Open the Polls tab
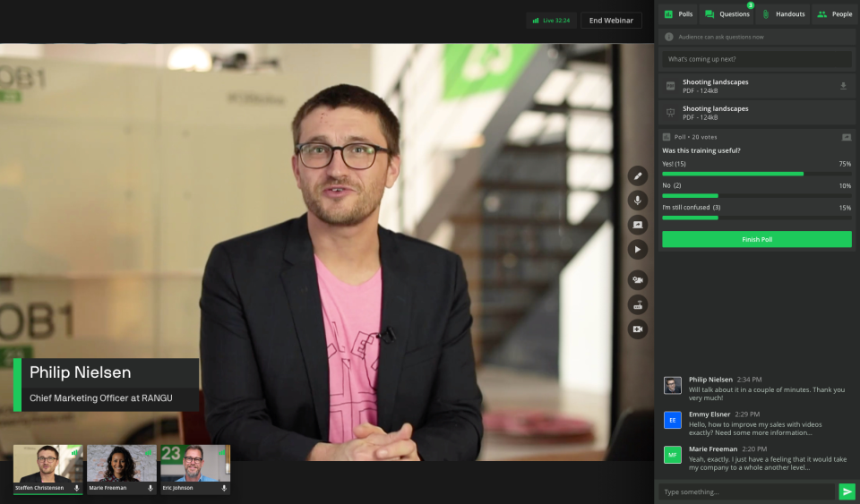The width and height of the screenshot is (860, 504). point(678,14)
